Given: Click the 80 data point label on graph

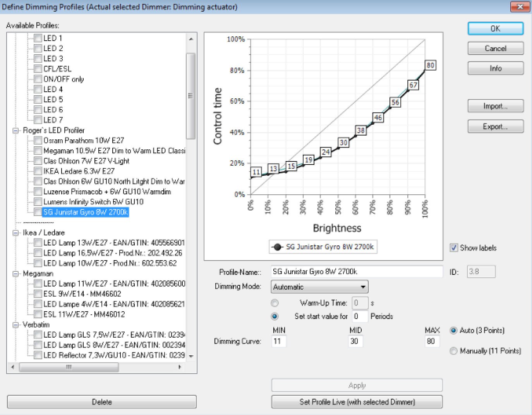Looking at the screenshot, I should click(x=430, y=65).
